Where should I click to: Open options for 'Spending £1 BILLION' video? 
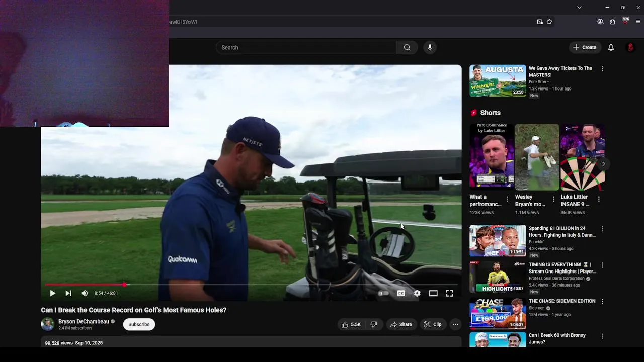[x=602, y=229]
